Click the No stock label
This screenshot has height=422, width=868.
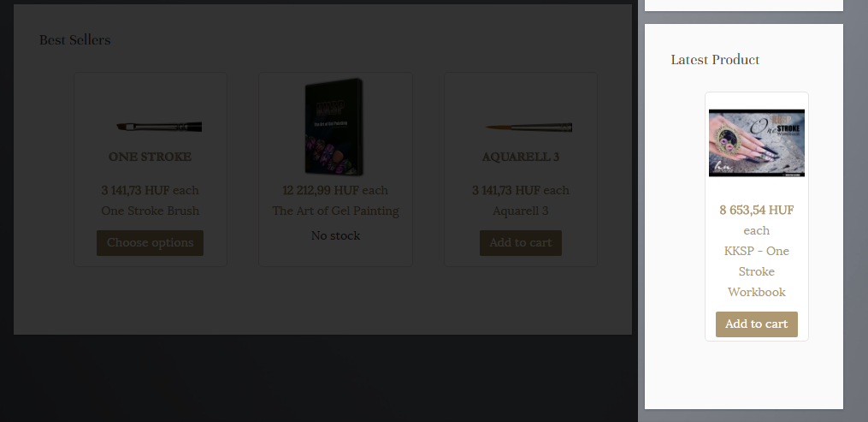(335, 236)
